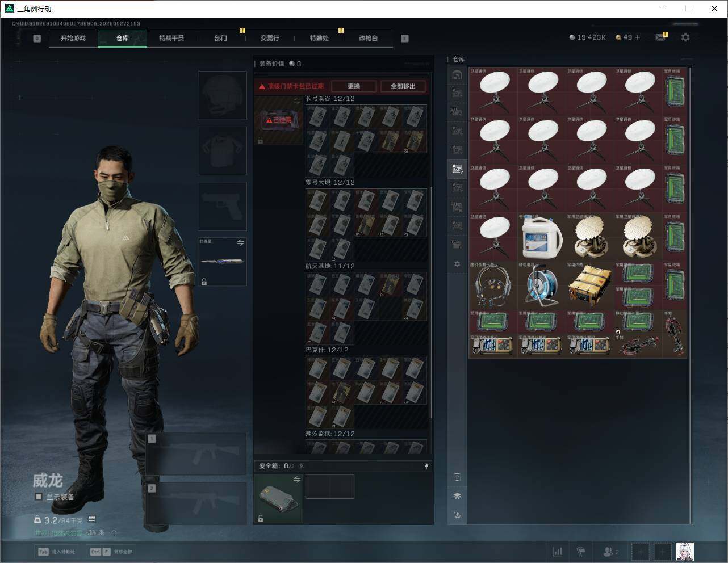
Task: Open the 交易行 tab
Action: pyautogui.click(x=270, y=39)
